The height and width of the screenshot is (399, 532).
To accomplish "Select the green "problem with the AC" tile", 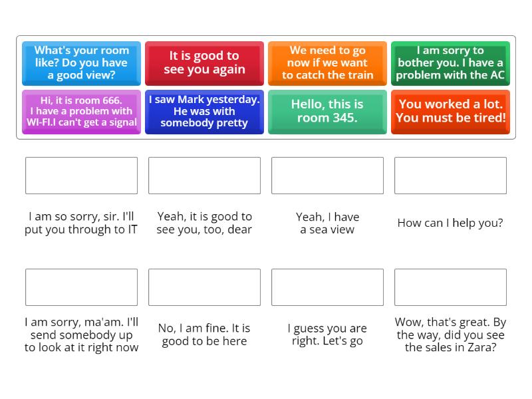I will (x=450, y=63).
